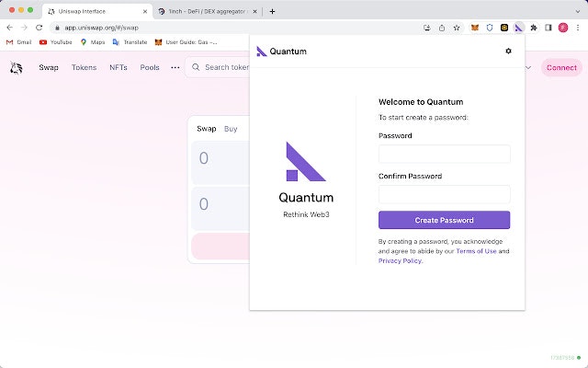588x368 pixels.
Task: Select the Buy tab in swap card
Action: point(231,129)
